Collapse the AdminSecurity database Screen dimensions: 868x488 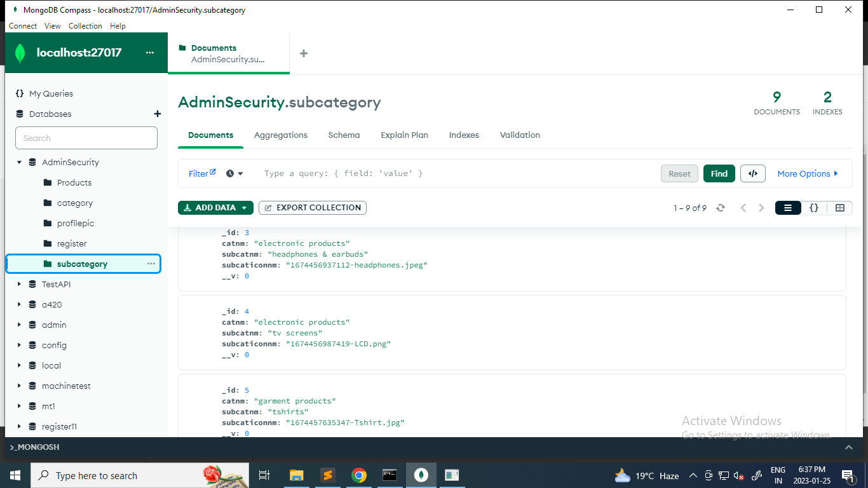[x=19, y=162]
